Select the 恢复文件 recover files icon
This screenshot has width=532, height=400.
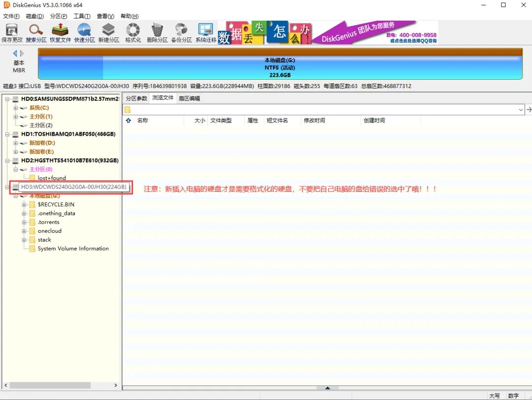(61, 32)
